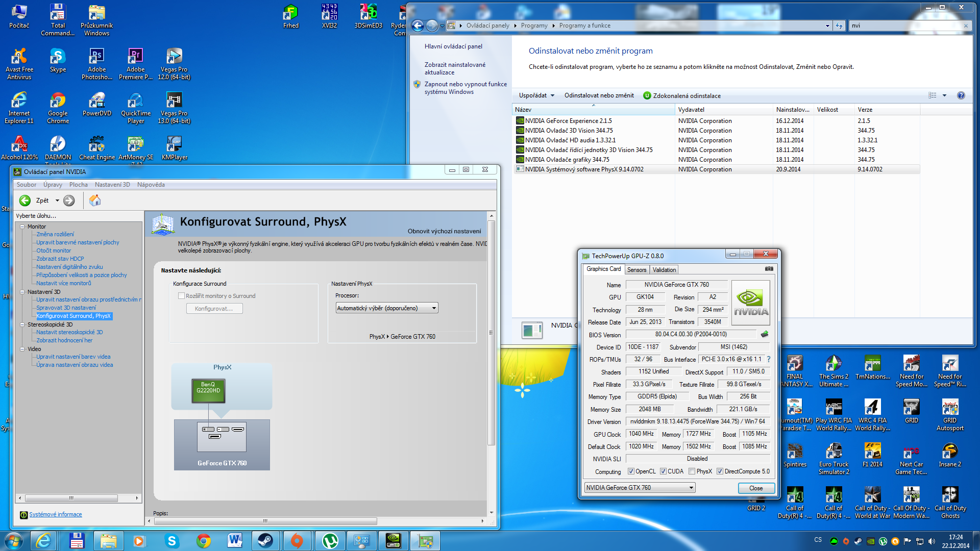
Task: Click the GPU-Z screenshot camera icon
Action: [769, 269]
